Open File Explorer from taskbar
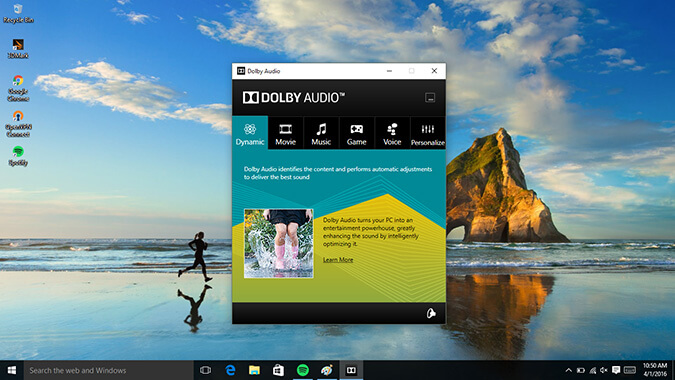The width and height of the screenshot is (675, 380). tap(254, 370)
